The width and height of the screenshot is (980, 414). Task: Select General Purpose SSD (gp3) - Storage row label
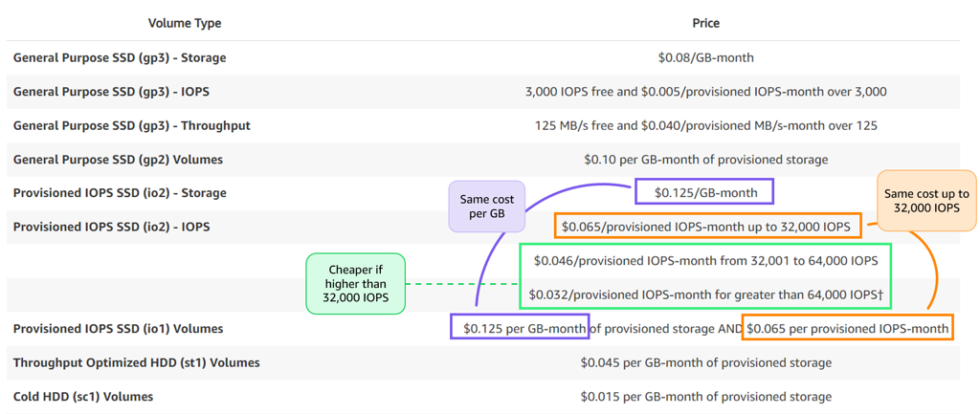pos(120,58)
